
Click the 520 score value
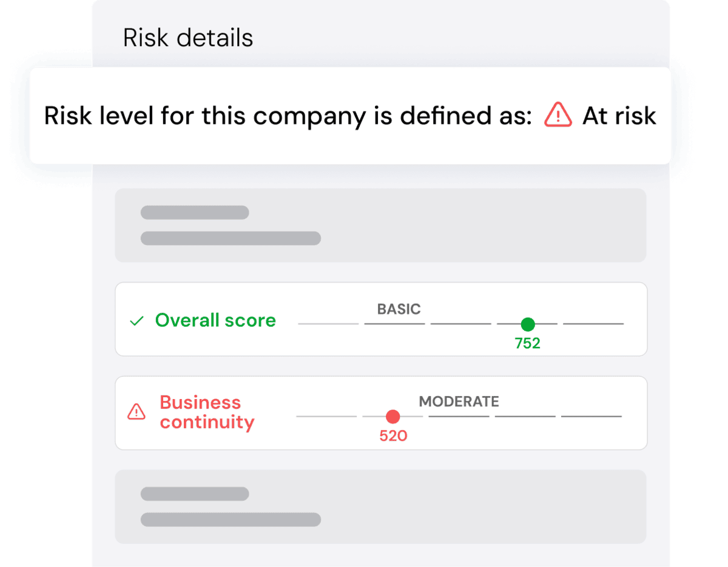(393, 435)
